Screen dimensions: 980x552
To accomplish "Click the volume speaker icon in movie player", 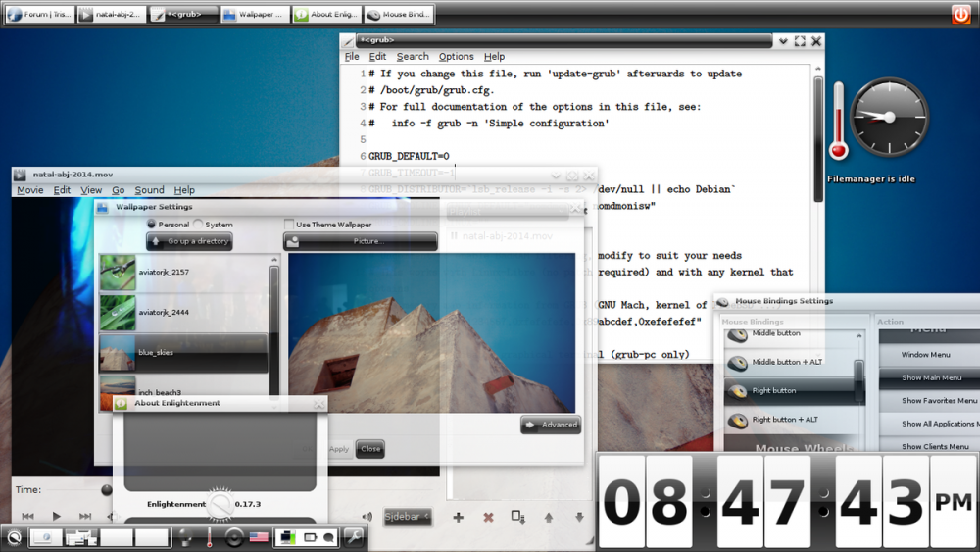I will tap(367, 517).
